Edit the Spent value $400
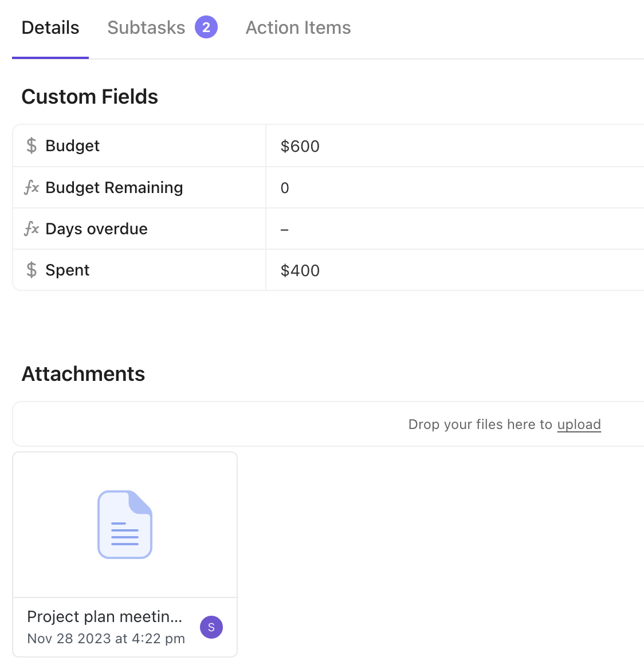 click(x=300, y=270)
